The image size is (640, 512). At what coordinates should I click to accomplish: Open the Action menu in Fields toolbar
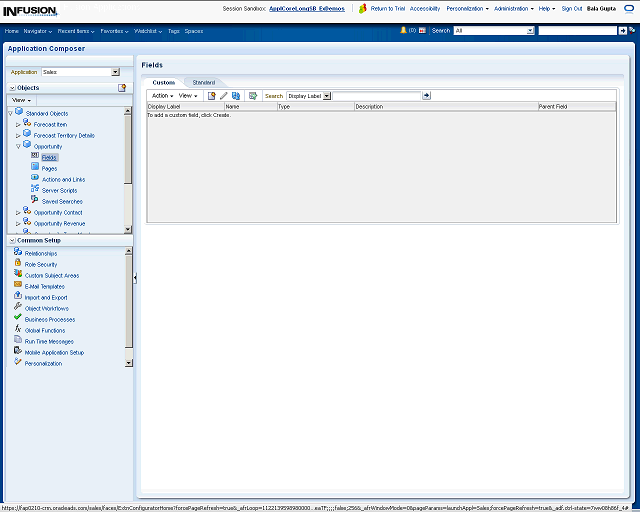[162, 96]
